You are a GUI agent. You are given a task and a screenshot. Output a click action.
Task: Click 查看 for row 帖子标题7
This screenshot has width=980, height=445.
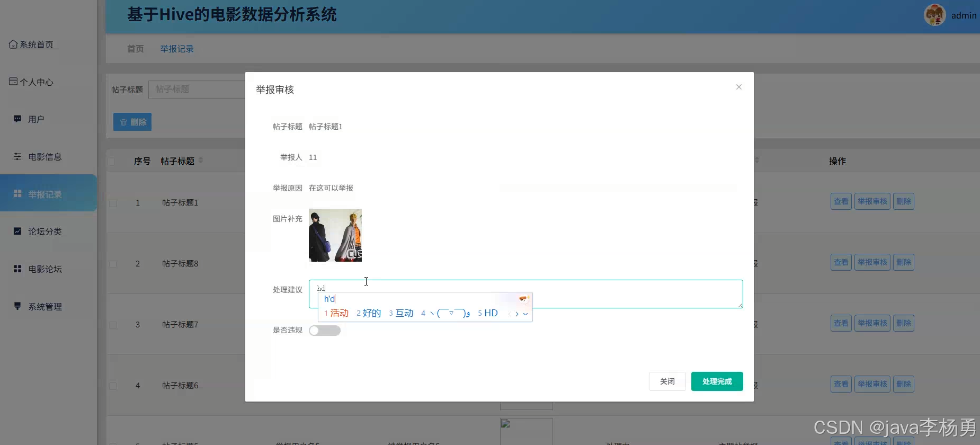point(841,323)
